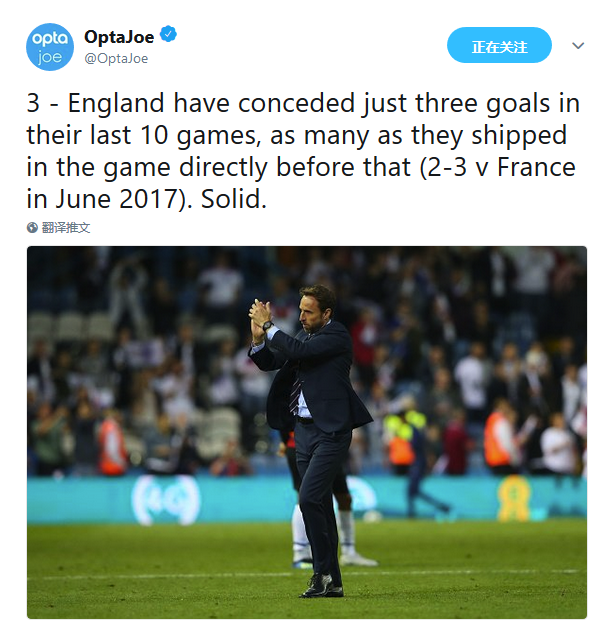Toggle the 正在关注 following button
609x626 pixels.
click(x=499, y=45)
